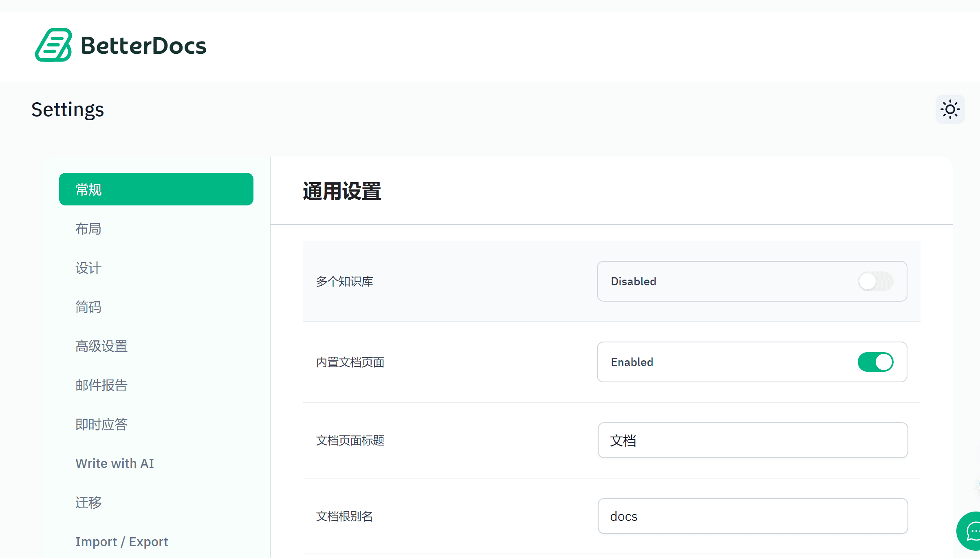Click the BetterDocs logo icon
This screenshot has height=558, width=980.
coord(53,45)
